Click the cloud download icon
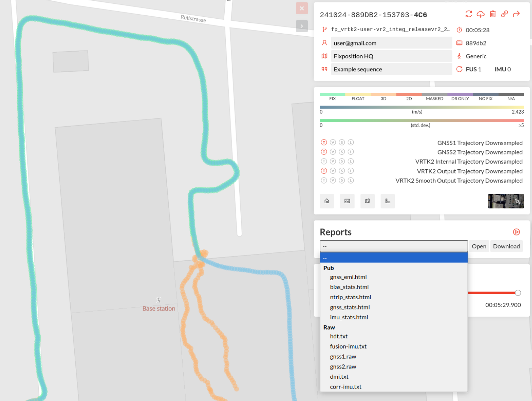This screenshot has width=532, height=401. click(x=481, y=14)
